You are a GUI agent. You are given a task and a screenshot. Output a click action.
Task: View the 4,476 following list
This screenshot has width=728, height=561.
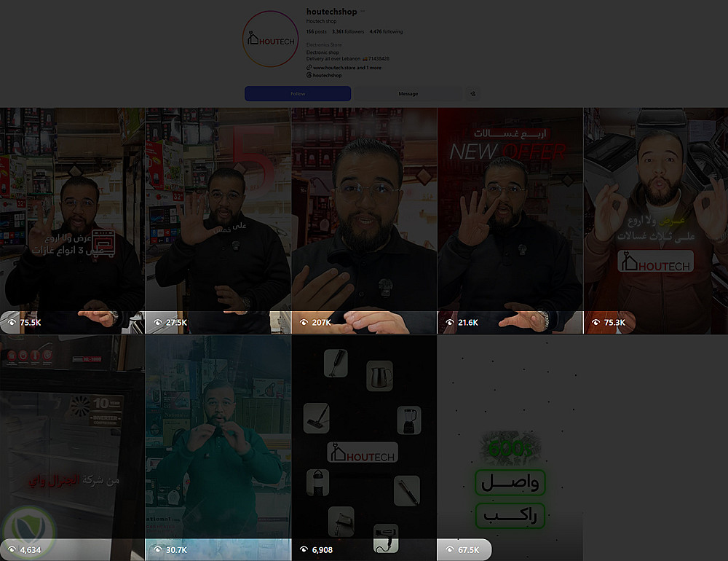386,31
